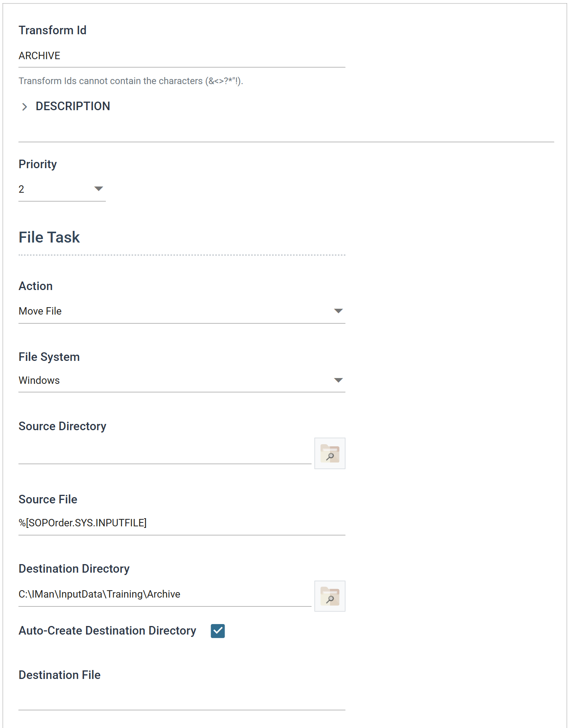Click the Auto-Create Destination Directory label

pyautogui.click(x=107, y=631)
